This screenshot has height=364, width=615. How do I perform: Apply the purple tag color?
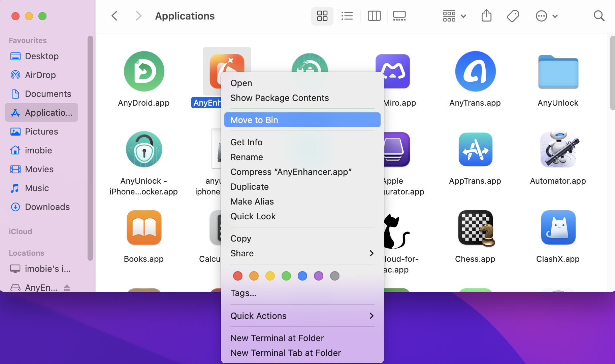tap(319, 276)
